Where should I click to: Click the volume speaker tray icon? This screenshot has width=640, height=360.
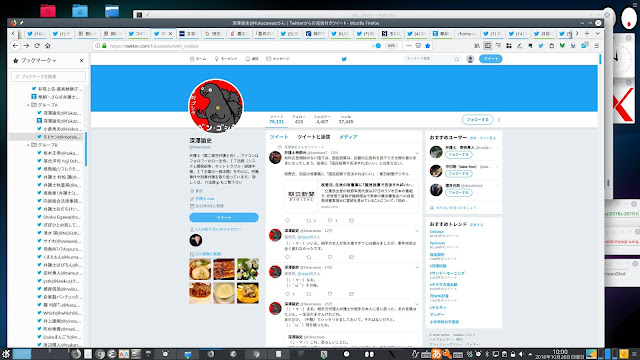[x=521, y=354]
